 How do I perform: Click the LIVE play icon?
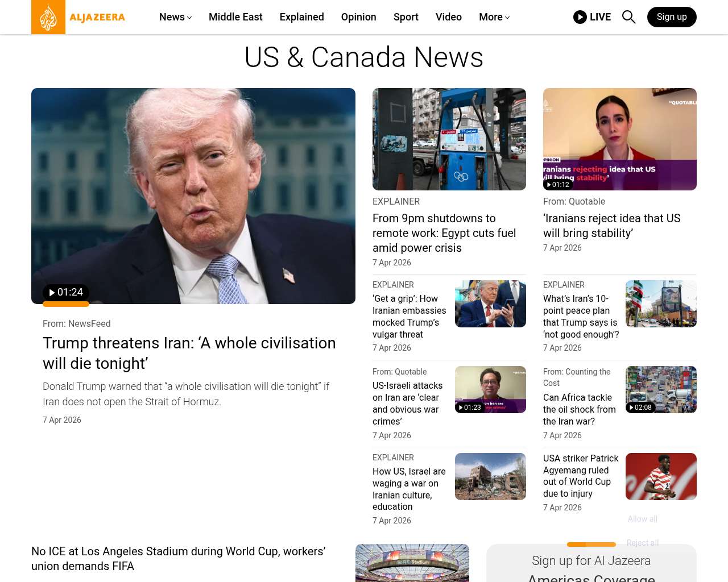click(580, 17)
